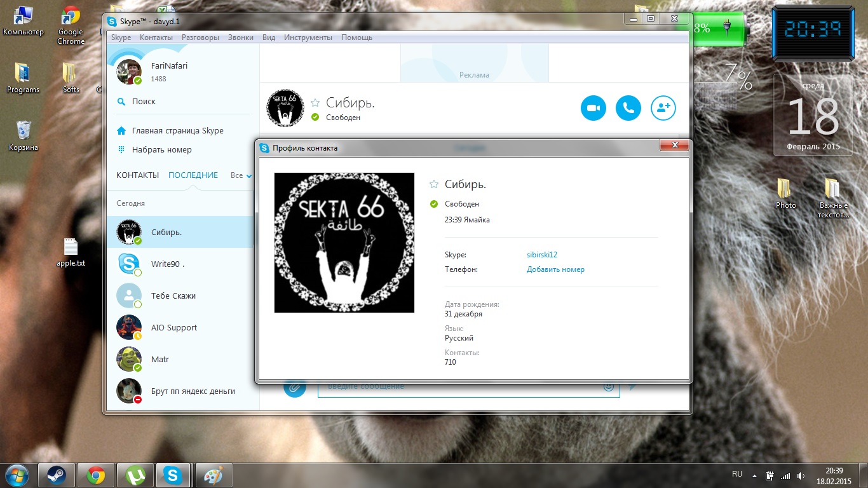868x488 pixels.
Task: Toggle favorite star in contact profile window
Action: tap(434, 184)
